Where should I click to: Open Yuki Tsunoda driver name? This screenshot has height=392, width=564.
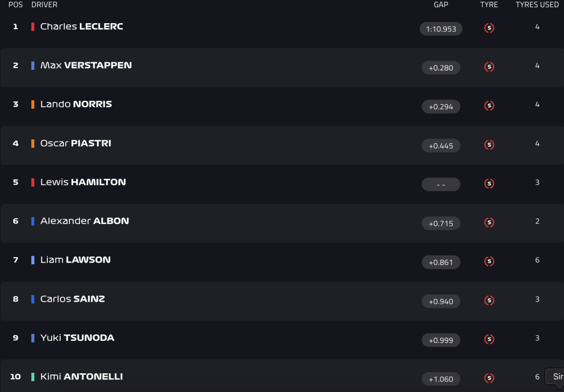pyautogui.click(x=77, y=337)
